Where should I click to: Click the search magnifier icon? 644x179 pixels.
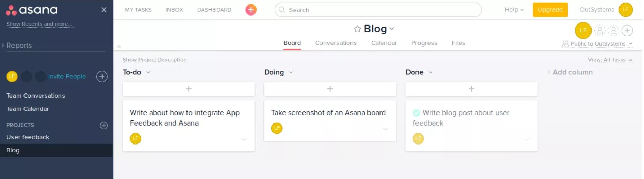click(x=282, y=10)
